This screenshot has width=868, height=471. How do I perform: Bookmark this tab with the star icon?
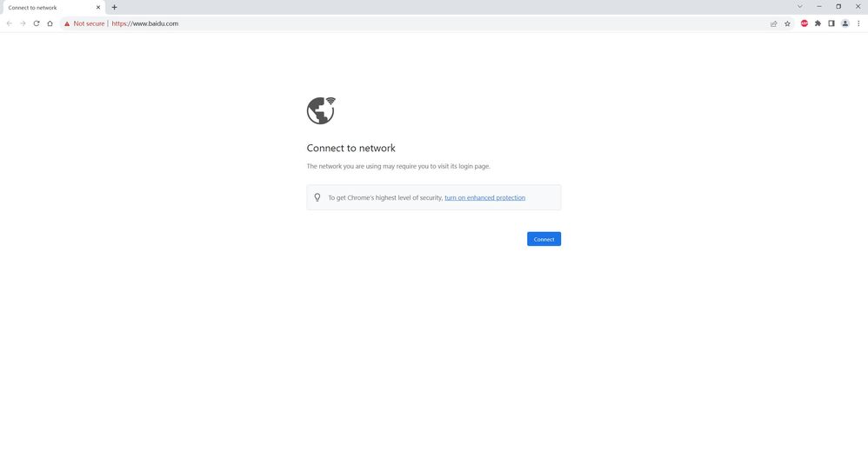[x=787, y=23]
